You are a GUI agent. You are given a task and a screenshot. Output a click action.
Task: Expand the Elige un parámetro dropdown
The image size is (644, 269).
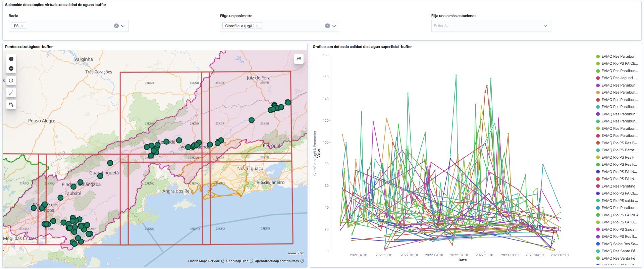tap(334, 26)
